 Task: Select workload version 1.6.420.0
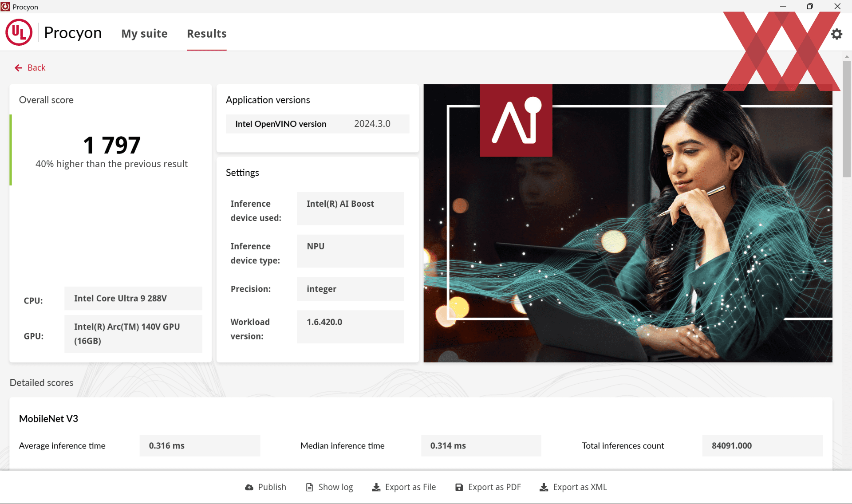tap(351, 327)
